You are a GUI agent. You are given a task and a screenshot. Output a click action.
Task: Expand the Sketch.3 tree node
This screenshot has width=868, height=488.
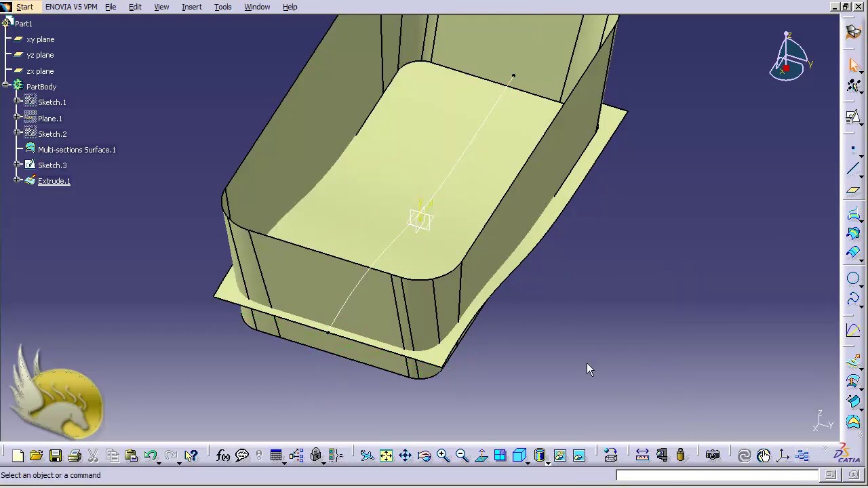click(x=17, y=165)
